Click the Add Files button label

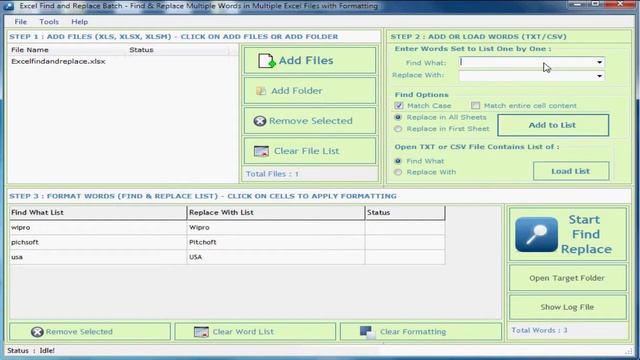(306, 60)
